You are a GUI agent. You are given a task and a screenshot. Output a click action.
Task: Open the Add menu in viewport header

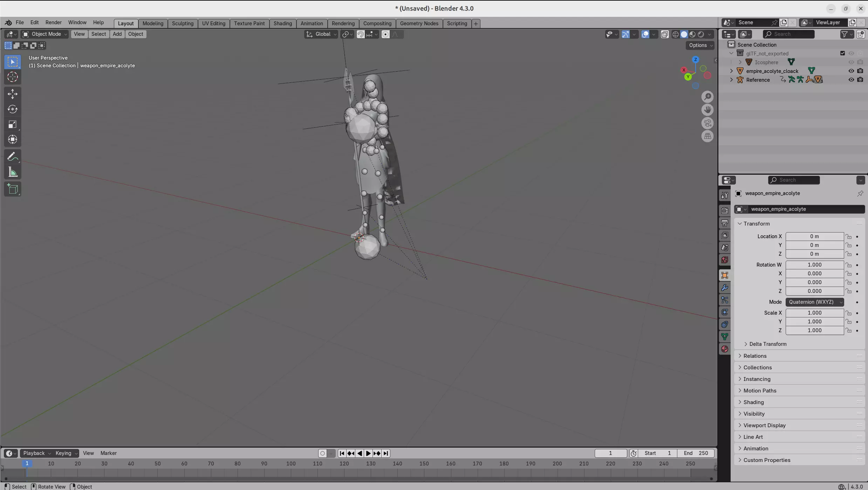click(117, 34)
